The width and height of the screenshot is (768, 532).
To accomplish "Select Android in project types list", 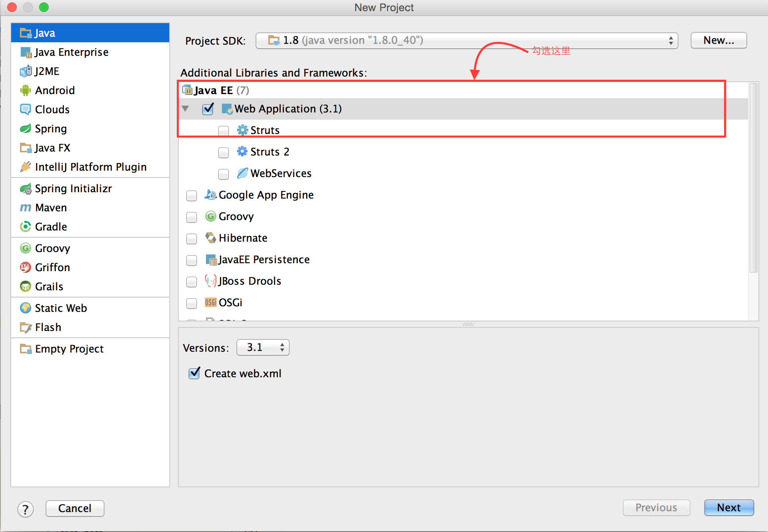I will pyautogui.click(x=90, y=91).
